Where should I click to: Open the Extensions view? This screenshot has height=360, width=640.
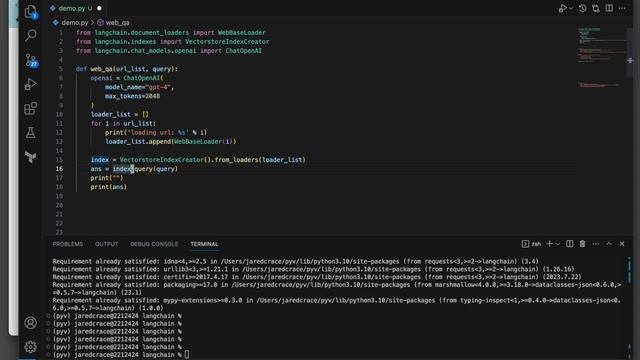click(31, 108)
